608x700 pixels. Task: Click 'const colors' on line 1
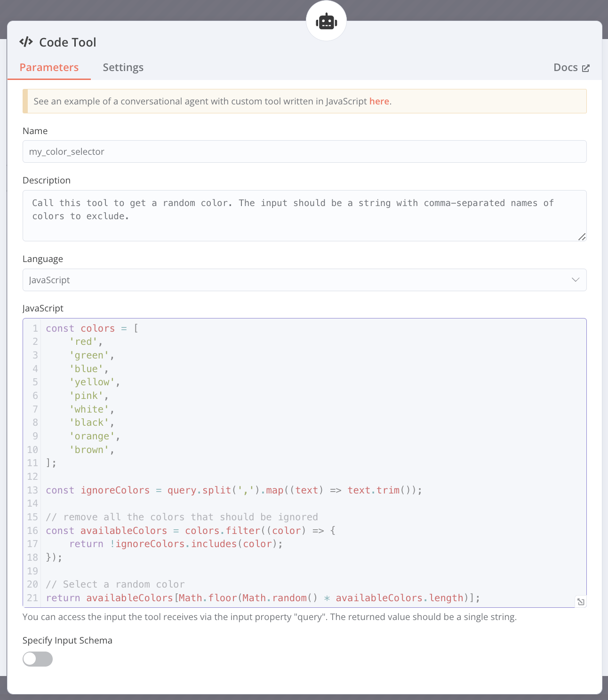pos(80,328)
